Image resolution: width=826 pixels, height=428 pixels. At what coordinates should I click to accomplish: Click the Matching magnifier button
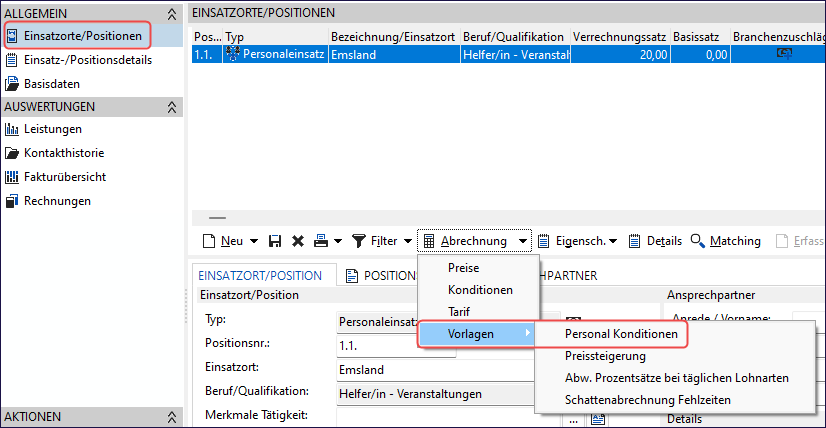725,241
